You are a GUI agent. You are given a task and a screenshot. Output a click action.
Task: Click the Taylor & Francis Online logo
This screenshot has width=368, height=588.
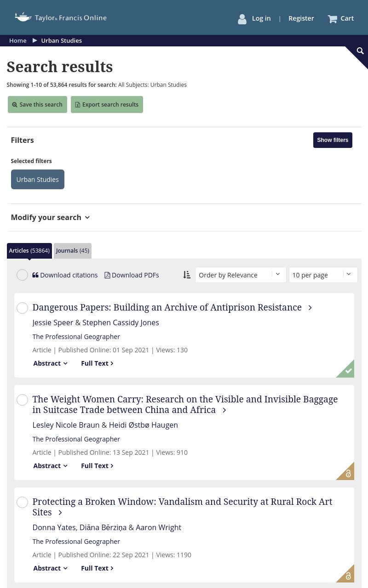pos(61,17)
